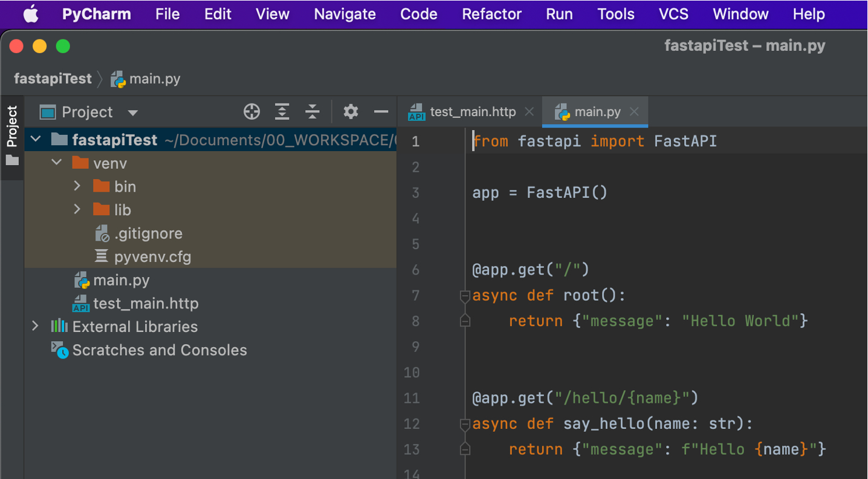Click the API icon of test_main.http tree row
Screen dimensions: 868x479
pos(81,304)
